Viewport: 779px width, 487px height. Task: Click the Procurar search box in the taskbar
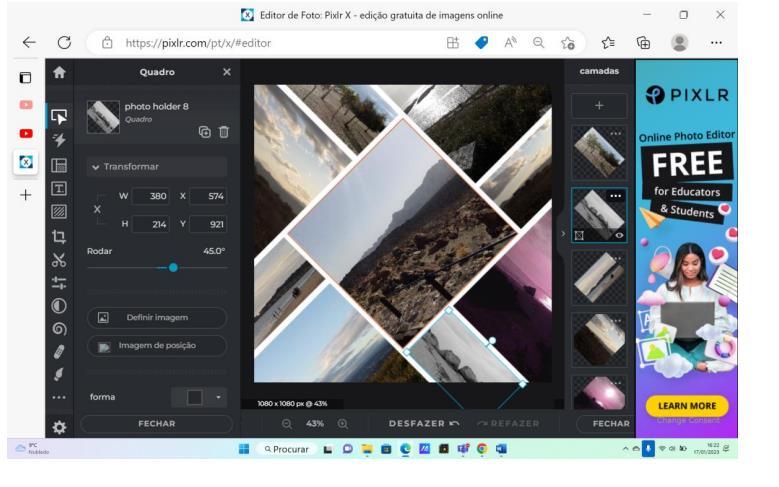pos(284,449)
